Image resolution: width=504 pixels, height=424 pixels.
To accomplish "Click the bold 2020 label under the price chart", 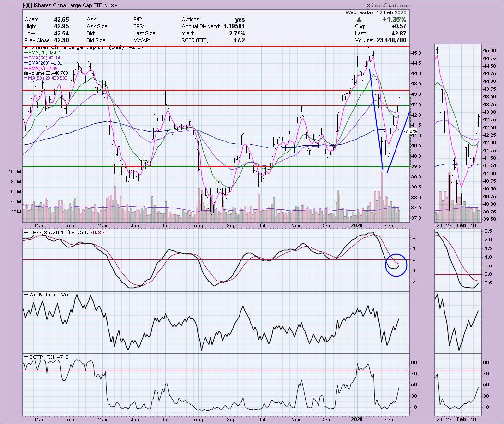I will point(357,225).
